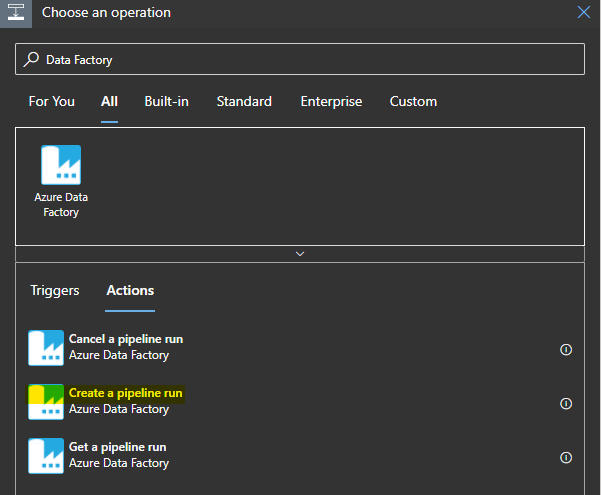Click the operation header icon beside title

[16, 13]
